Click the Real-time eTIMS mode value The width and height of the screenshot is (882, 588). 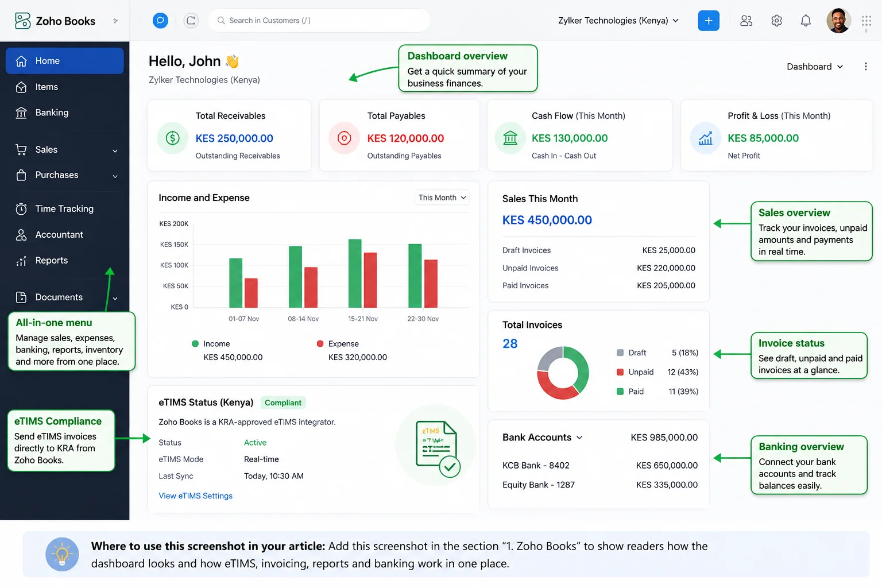[261, 459]
